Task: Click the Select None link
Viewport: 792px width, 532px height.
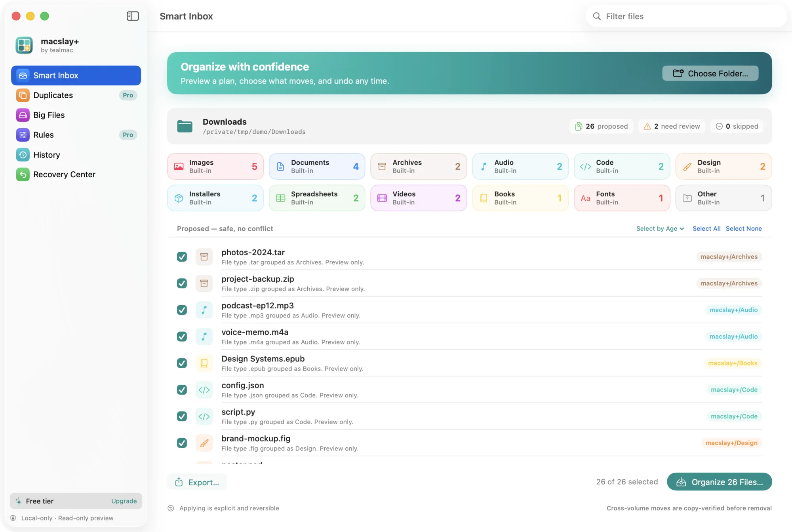Action: [x=744, y=228]
